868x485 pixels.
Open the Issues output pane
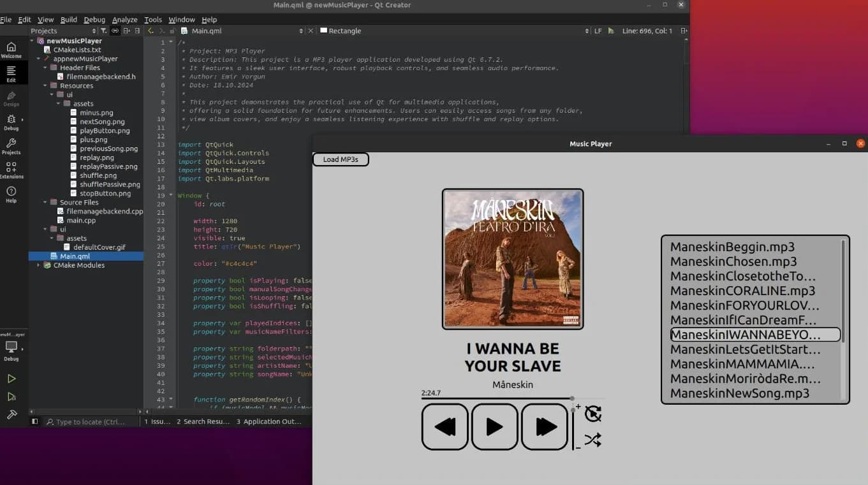click(x=157, y=421)
